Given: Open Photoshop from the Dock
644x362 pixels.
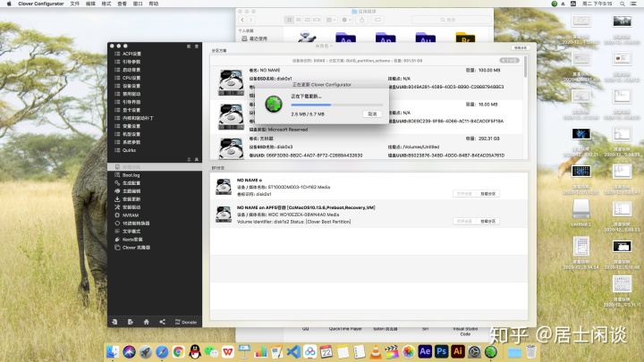Looking at the screenshot, I should (442, 352).
